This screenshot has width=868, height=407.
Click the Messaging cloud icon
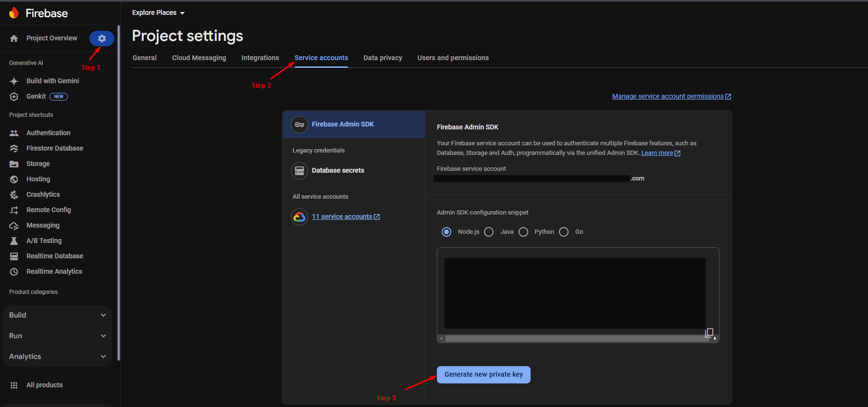point(14,226)
